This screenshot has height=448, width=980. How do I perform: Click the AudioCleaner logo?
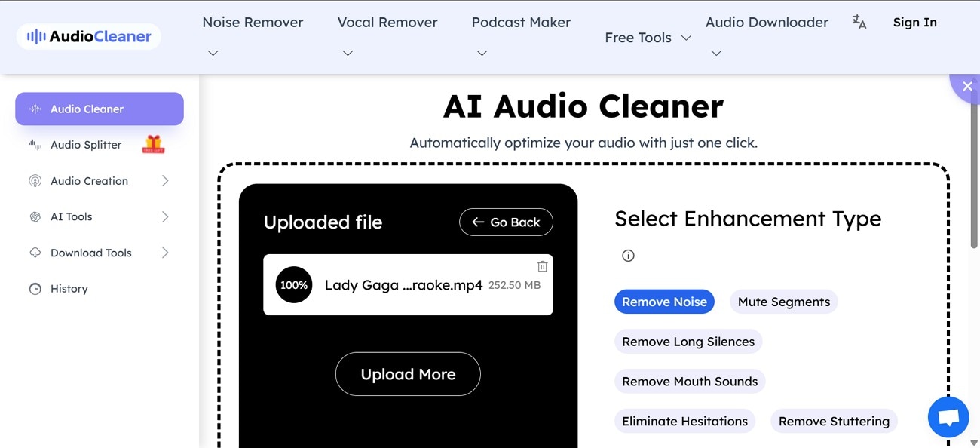tap(87, 35)
